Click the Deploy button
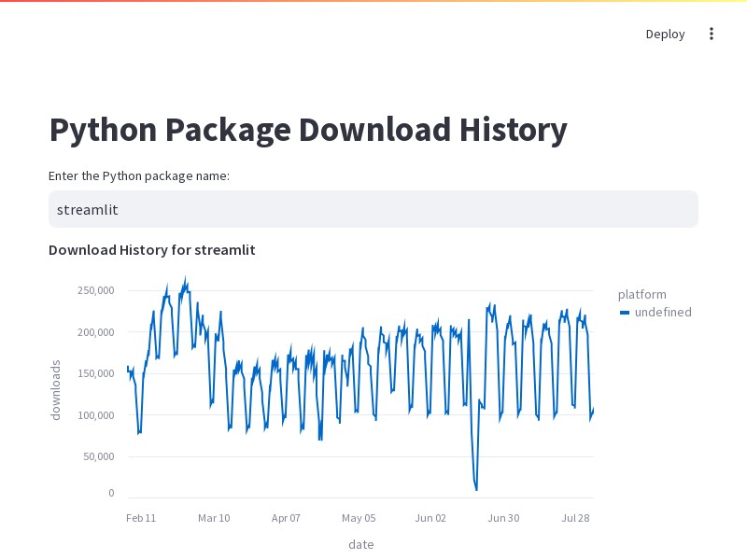The width and height of the screenshot is (747, 560). pos(665,35)
